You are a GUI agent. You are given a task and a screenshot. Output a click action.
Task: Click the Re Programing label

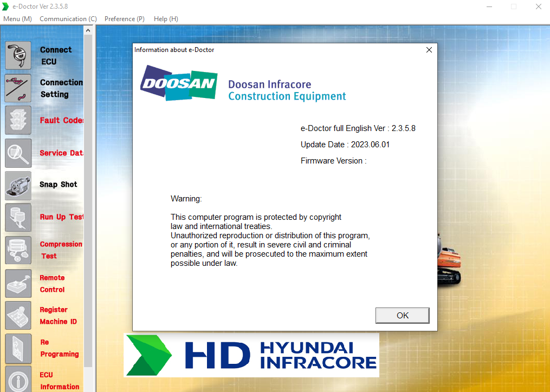point(60,348)
